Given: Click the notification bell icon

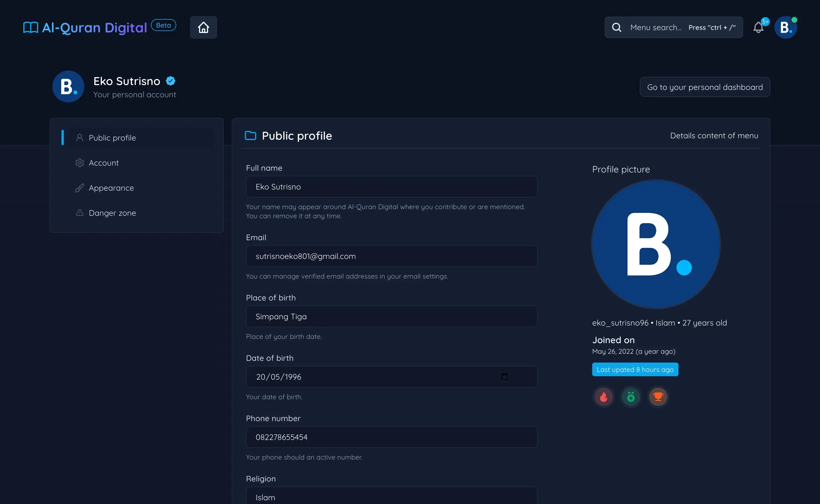Looking at the screenshot, I should 758,26.
